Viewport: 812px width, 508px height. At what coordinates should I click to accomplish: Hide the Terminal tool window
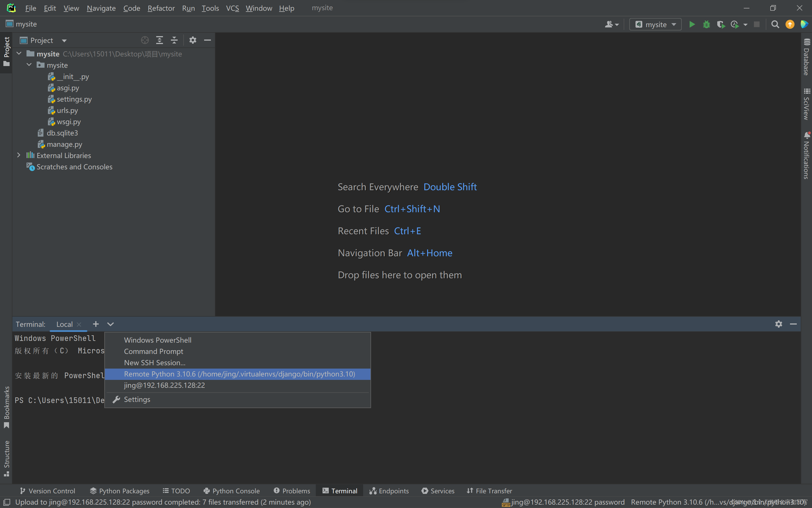793,324
